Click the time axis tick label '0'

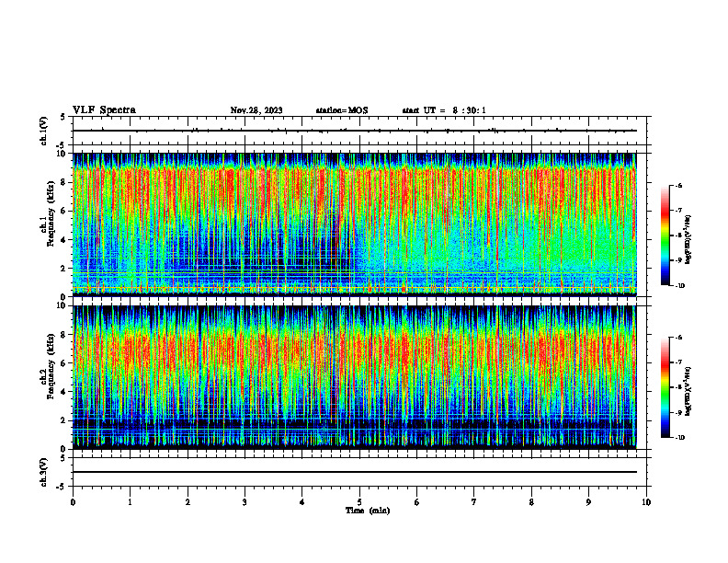[73, 502]
